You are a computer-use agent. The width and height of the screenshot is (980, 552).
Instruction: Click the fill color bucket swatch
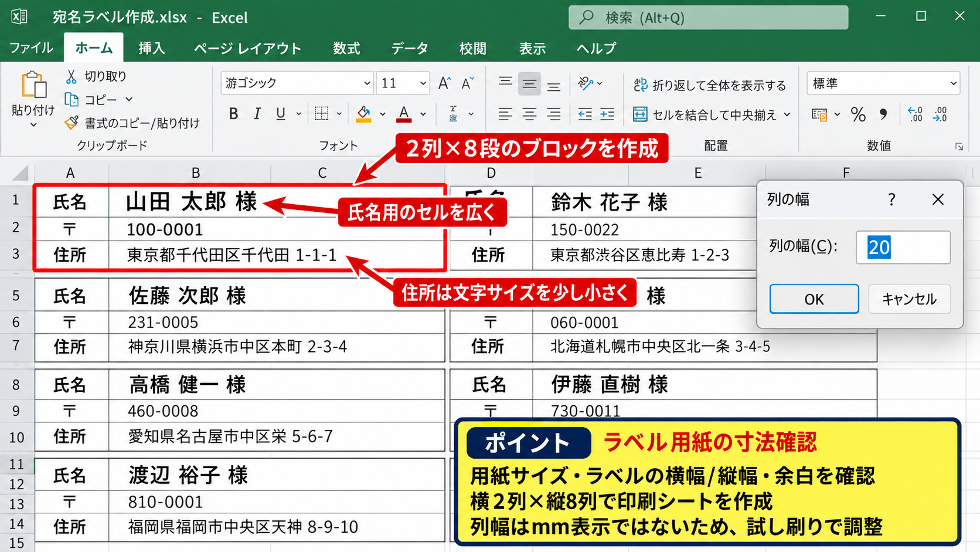click(363, 114)
